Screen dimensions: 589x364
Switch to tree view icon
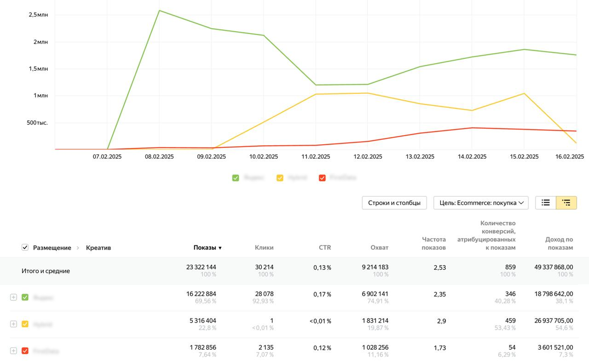coord(566,203)
